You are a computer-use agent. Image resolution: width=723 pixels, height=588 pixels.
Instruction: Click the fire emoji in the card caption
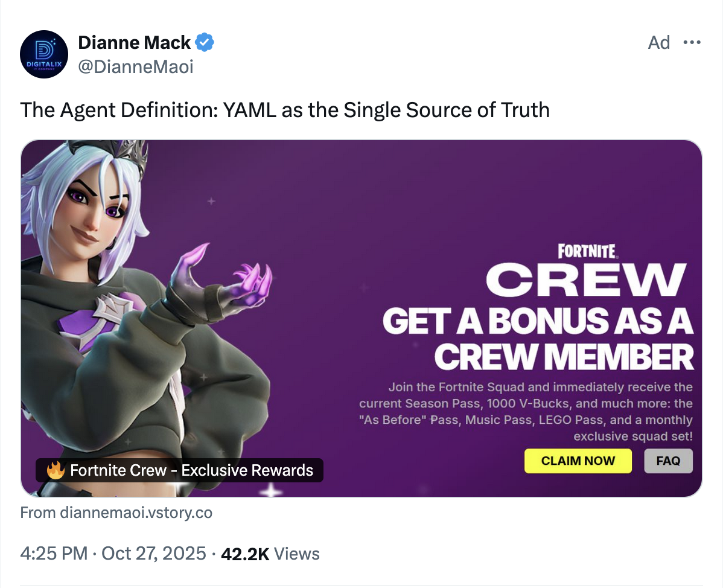click(56, 470)
